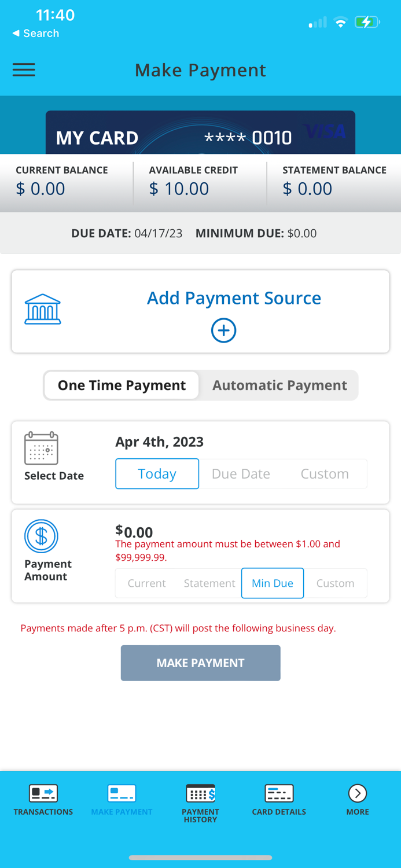
Task: Tap the bank icon in Add Payment Source
Action: (x=42, y=309)
